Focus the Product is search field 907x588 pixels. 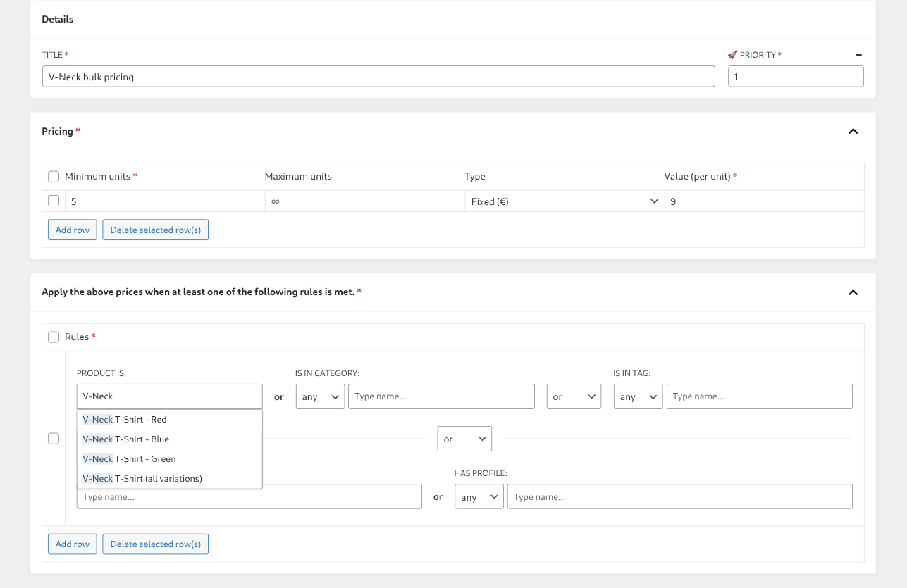170,396
